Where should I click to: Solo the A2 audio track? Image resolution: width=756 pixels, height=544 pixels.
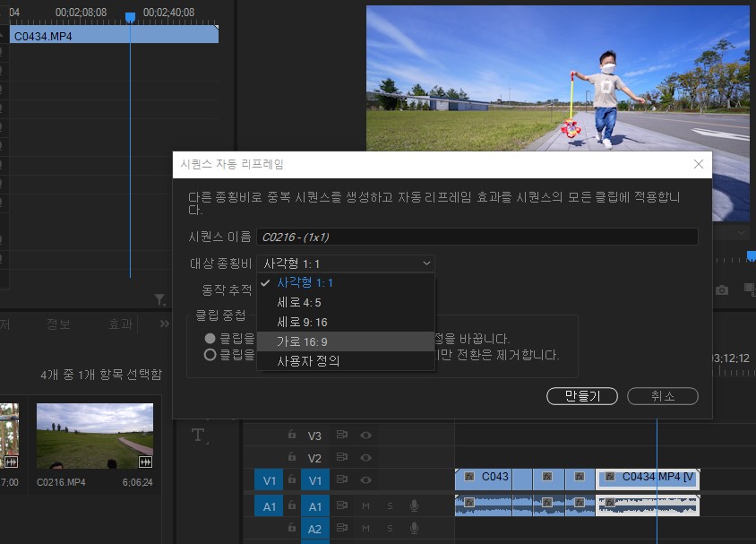[390, 529]
